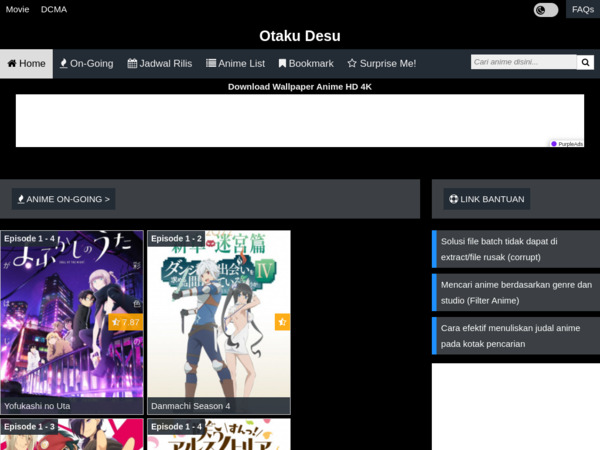This screenshot has width=600, height=450.
Task: Click the house icon beside Home
Action: (x=12, y=63)
